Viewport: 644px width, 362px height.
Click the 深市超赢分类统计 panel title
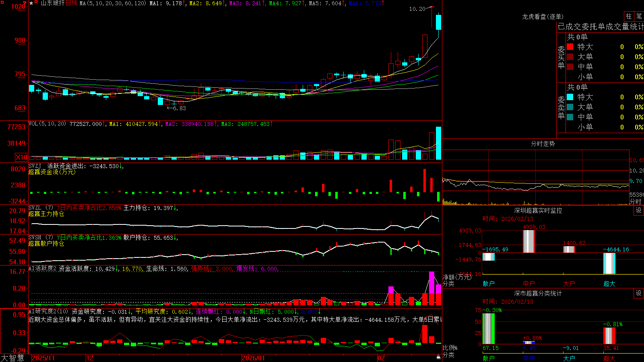click(x=538, y=293)
